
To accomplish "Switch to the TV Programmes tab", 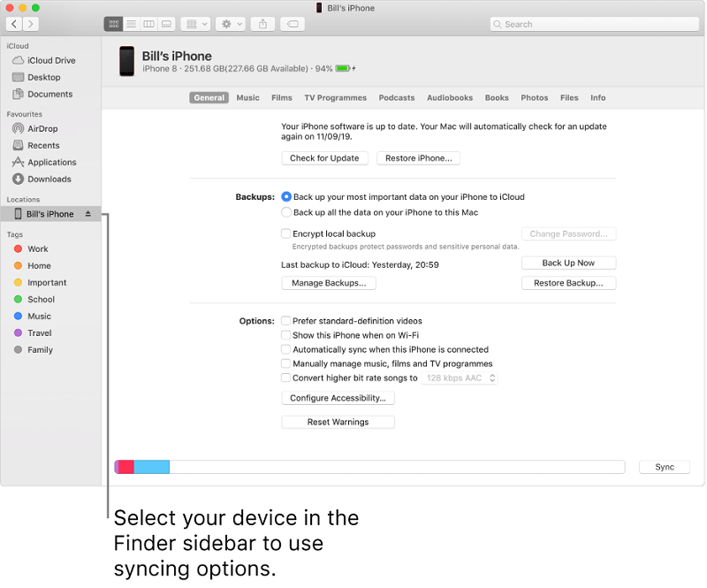I will (336, 97).
